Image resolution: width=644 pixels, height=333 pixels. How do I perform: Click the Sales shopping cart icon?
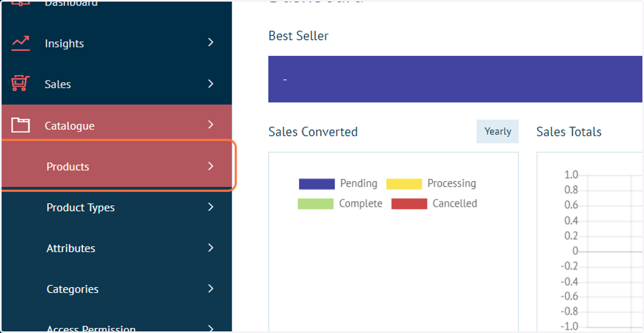pyautogui.click(x=20, y=84)
